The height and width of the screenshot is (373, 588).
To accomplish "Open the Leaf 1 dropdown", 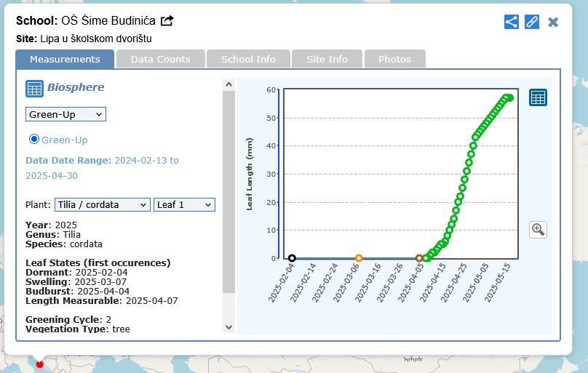I will click(x=184, y=205).
